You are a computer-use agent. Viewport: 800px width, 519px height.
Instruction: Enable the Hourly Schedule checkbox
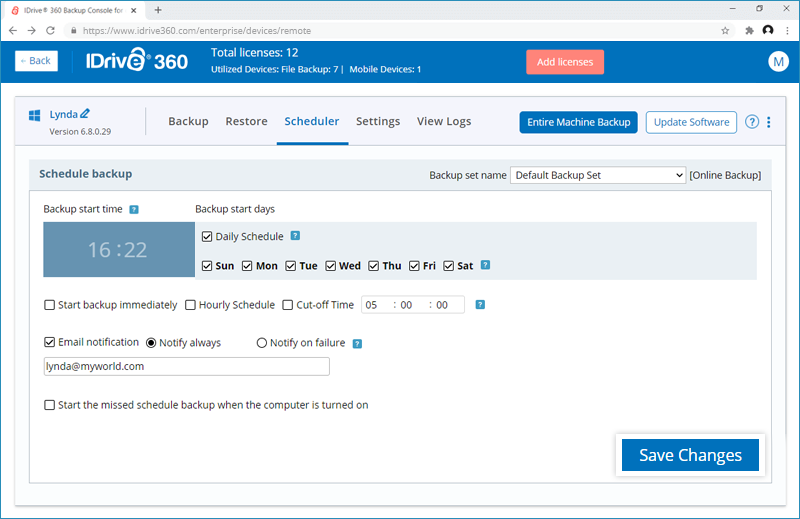pyautogui.click(x=190, y=305)
